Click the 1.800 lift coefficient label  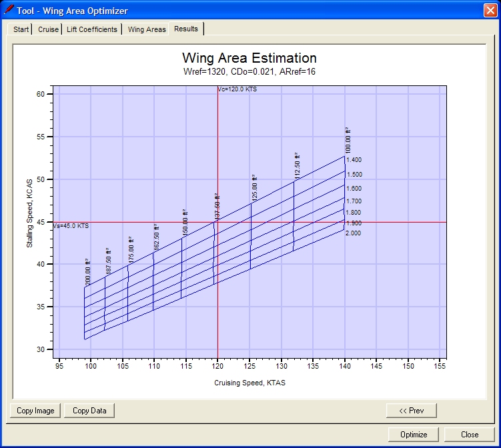pos(354,213)
